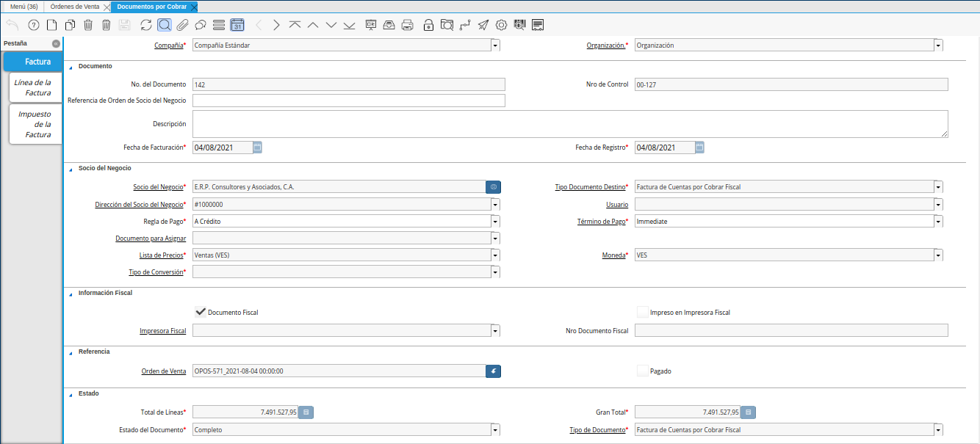Screen dimensions: 980x444
Task: Click the Print printer icon
Action: click(408, 25)
